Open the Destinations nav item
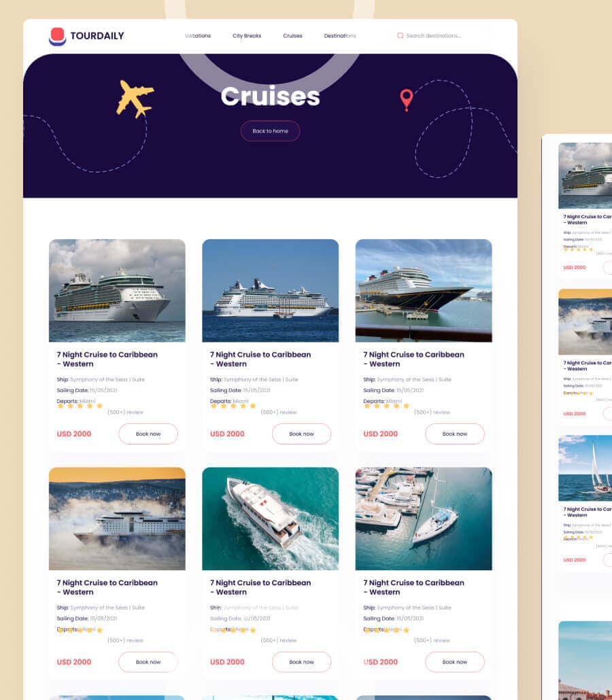The image size is (612, 700). point(340,36)
